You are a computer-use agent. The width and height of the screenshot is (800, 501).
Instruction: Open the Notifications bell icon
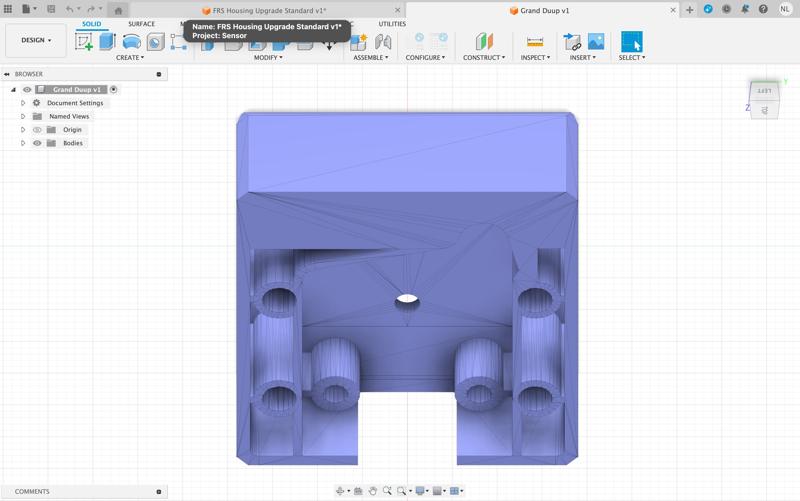pos(745,9)
